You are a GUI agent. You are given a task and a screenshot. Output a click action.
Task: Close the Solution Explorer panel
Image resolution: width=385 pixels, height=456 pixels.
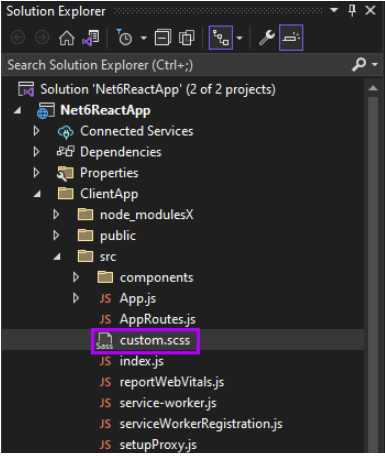pos(370,11)
